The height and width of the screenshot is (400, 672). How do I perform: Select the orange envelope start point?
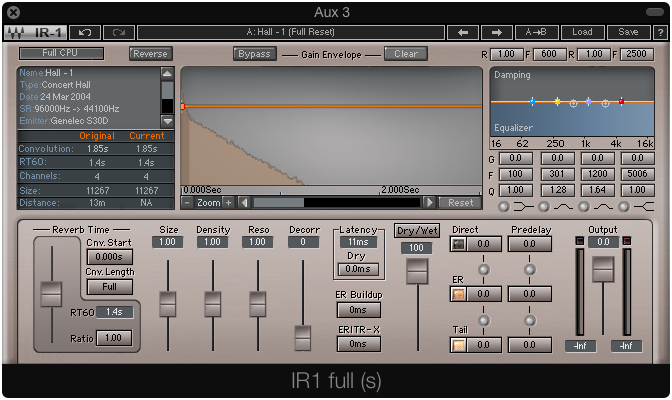(x=183, y=106)
